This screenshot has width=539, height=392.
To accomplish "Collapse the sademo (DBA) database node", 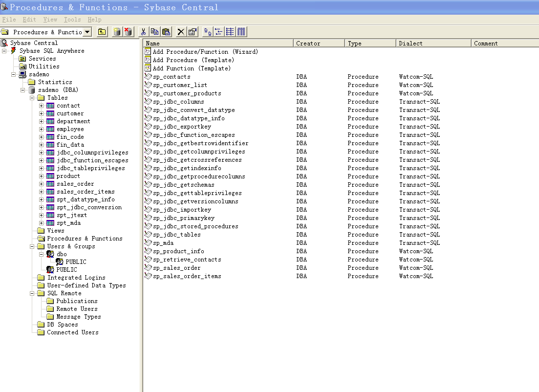I will point(22,90).
